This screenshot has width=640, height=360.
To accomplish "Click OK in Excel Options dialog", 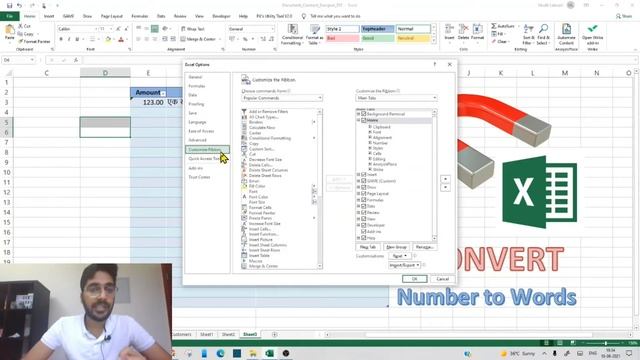I will click(x=415, y=279).
